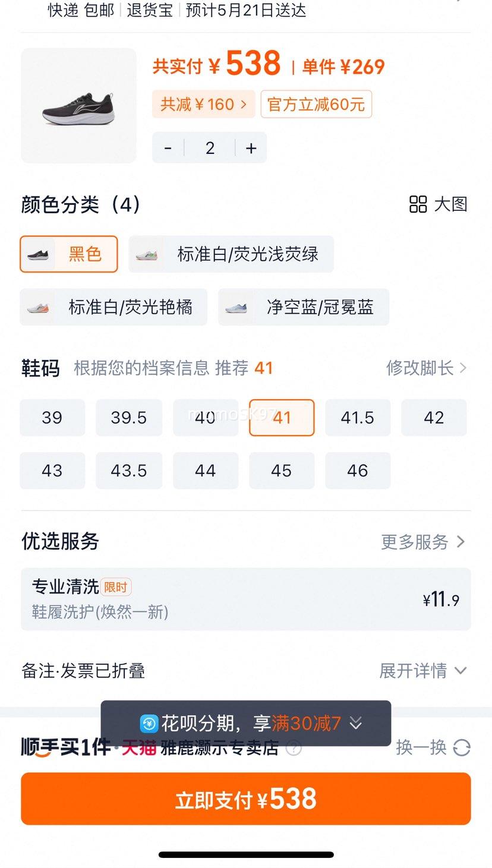
Task: Expand the 花呗分期 promotion banner chevron
Action: pos(355,723)
